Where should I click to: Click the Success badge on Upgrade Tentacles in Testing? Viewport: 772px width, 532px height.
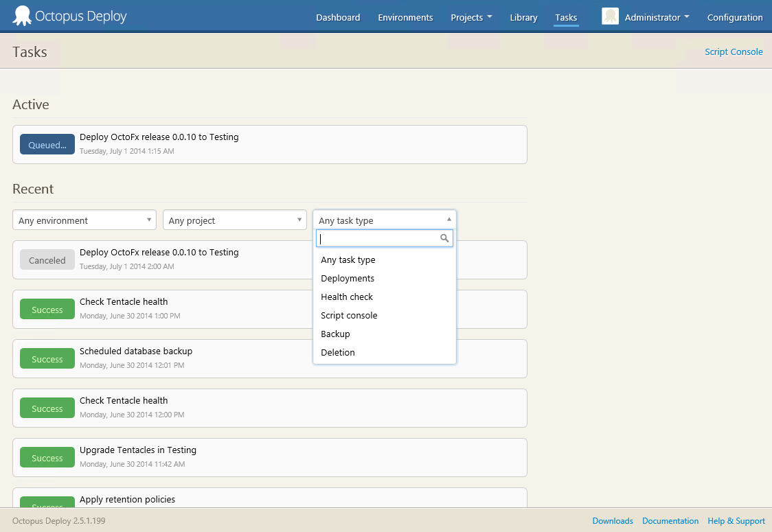(x=47, y=457)
